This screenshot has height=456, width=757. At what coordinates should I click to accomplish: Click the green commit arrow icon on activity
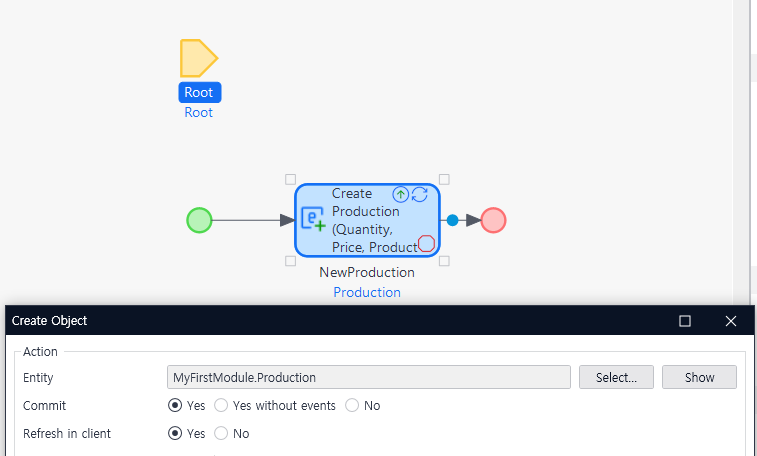click(x=400, y=195)
